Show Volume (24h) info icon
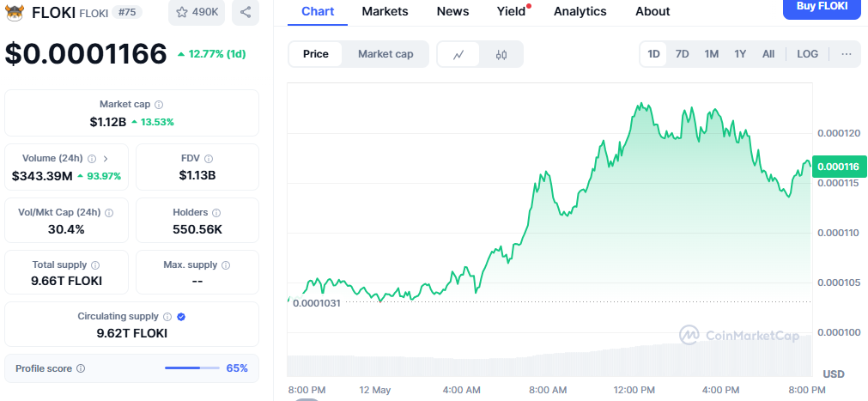The height and width of the screenshot is (401, 868). point(92,158)
